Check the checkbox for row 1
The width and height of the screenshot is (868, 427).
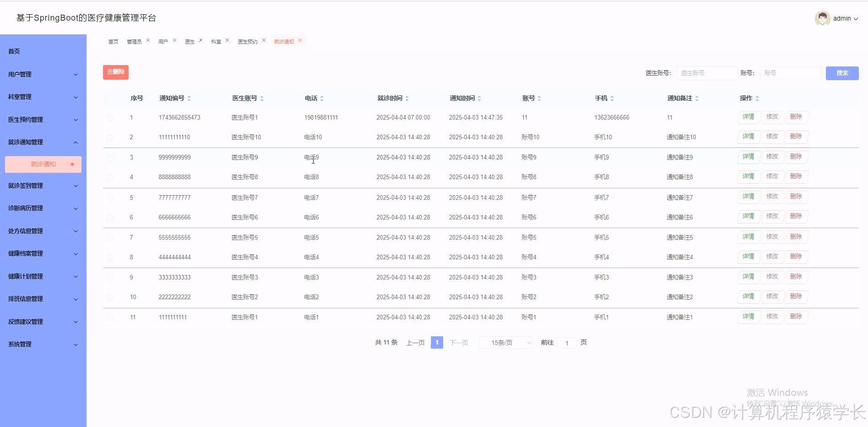tap(110, 117)
